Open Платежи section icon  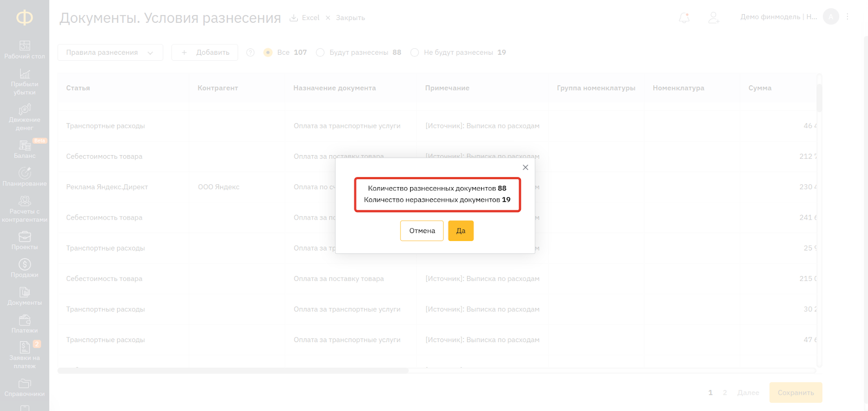click(24, 320)
